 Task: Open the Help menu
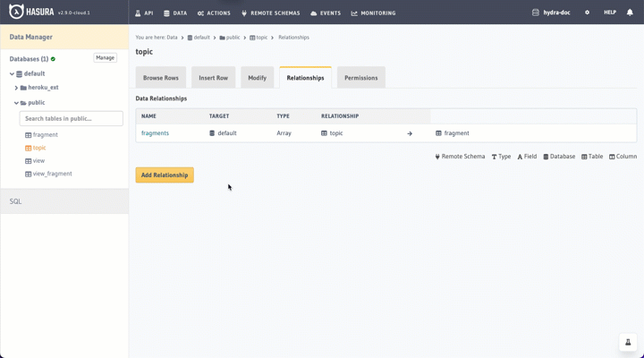click(610, 13)
